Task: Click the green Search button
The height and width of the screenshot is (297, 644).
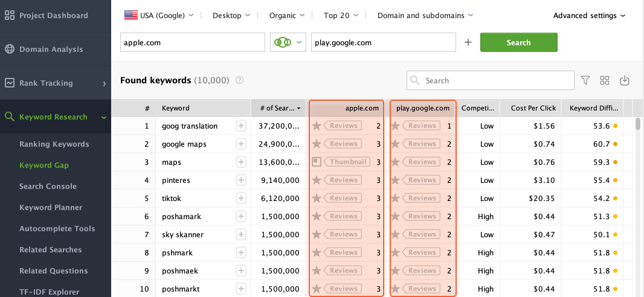Action: 519,42
